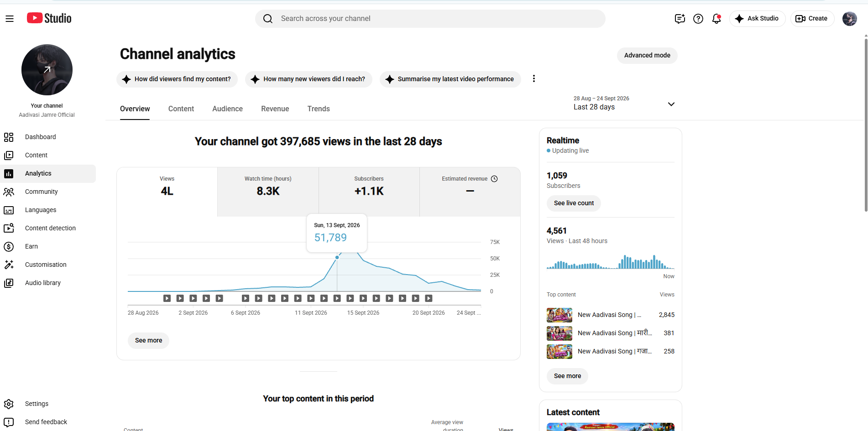
Task: Click See more below the views chart
Action: pos(148,340)
